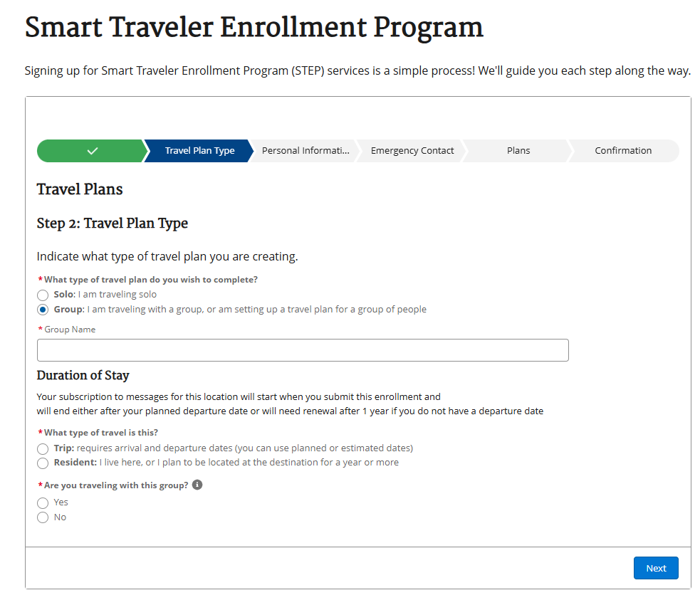Click the Duration of Stay heading
This screenshot has height=600, width=700.
pos(83,375)
